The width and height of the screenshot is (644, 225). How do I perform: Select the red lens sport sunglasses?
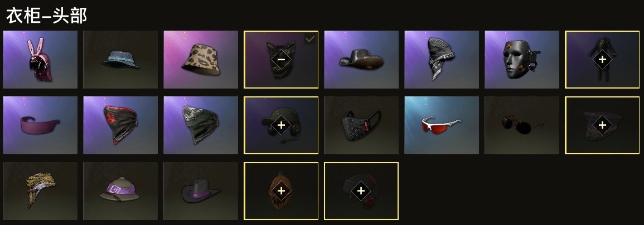click(442, 125)
